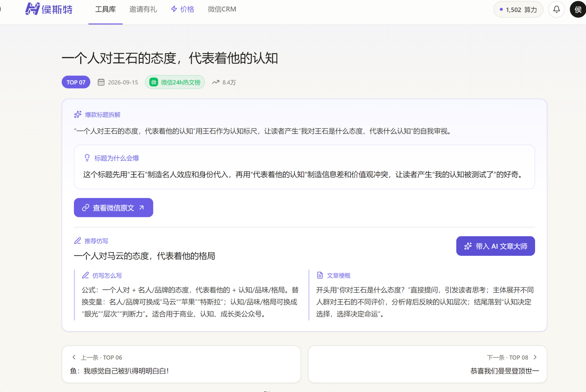
Task: Click suggested title 一个人对马云的态度，代表着他的格局
Action: [x=144, y=256]
